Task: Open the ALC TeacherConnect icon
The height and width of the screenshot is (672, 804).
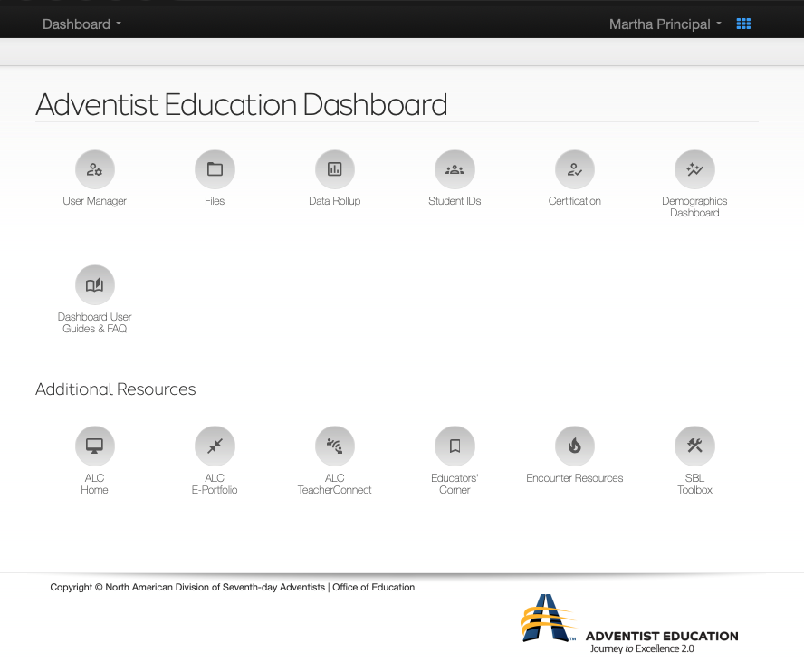Action: pos(334,446)
